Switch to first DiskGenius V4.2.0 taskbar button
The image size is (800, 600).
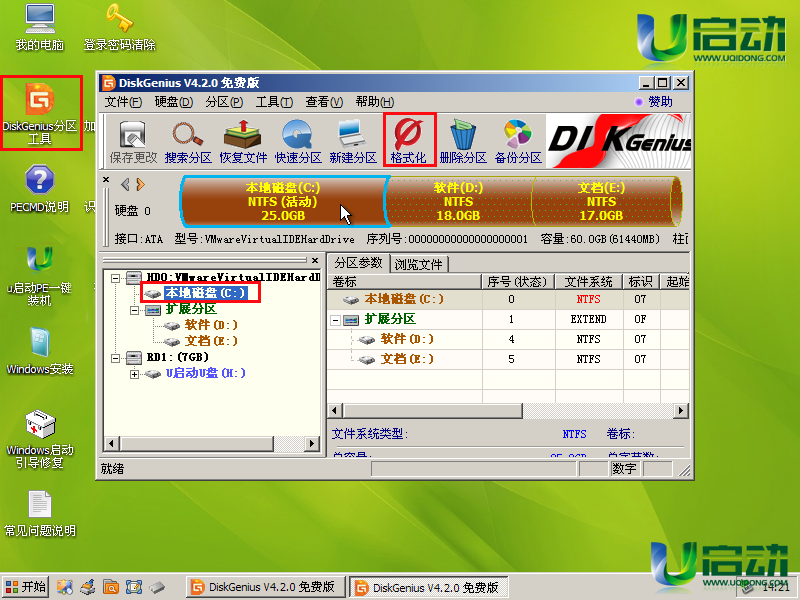pos(265,587)
